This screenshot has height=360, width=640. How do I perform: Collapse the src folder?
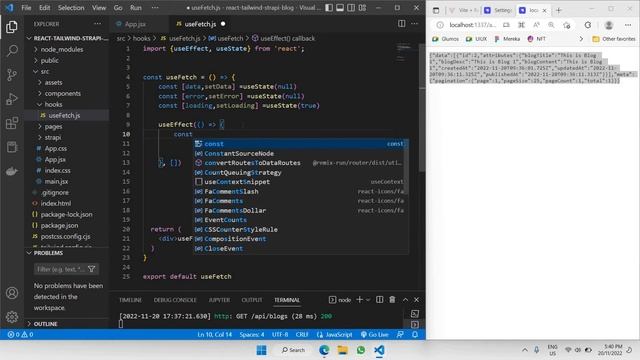(x=45, y=71)
